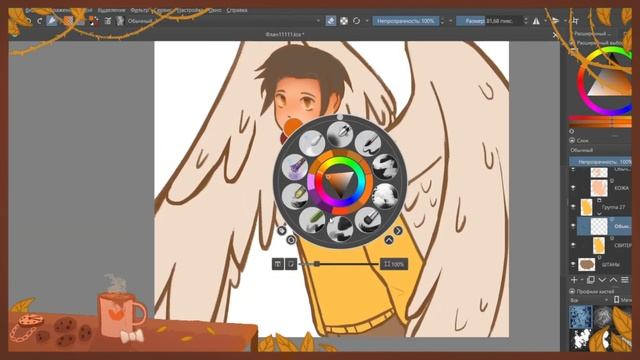
Task: Add a new layer with the plus icon
Action: click(x=574, y=280)
